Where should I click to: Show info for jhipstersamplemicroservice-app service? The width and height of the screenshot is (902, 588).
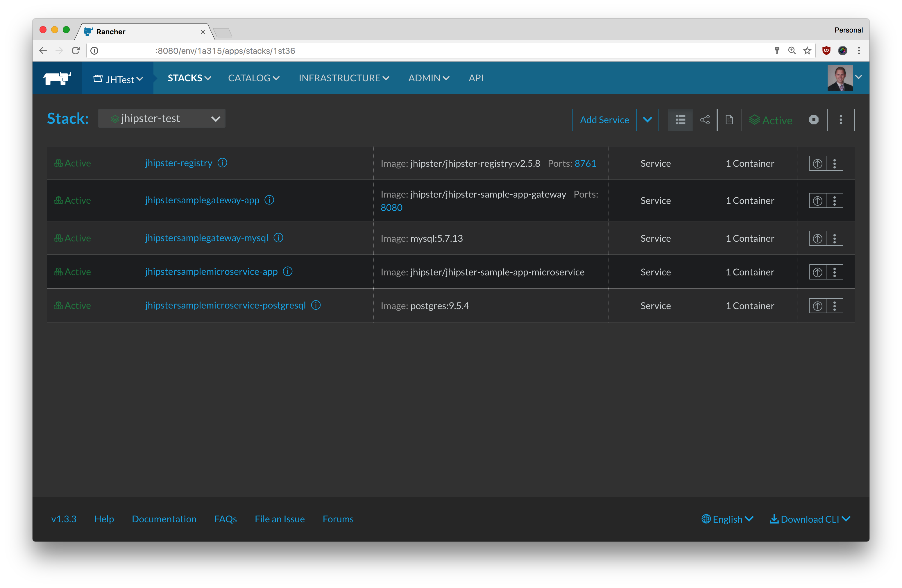coord(288,272)
